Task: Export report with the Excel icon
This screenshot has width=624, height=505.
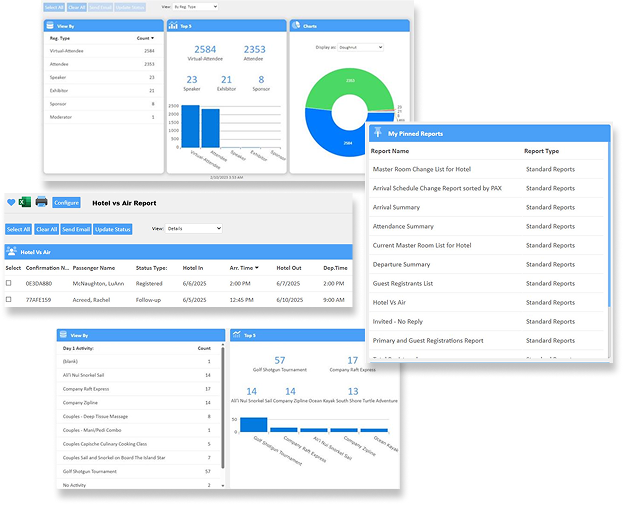Action: point(26,202)
